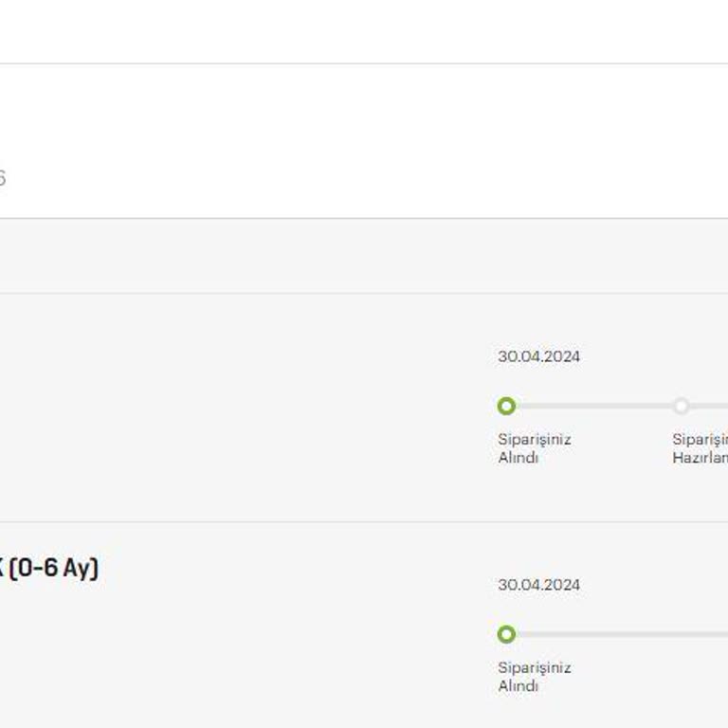Viewport: 728px width, 728px height.
Task: Click "Siparişiniz Alındı" under the 0-6 Ay order
Action: coord(535,677)
